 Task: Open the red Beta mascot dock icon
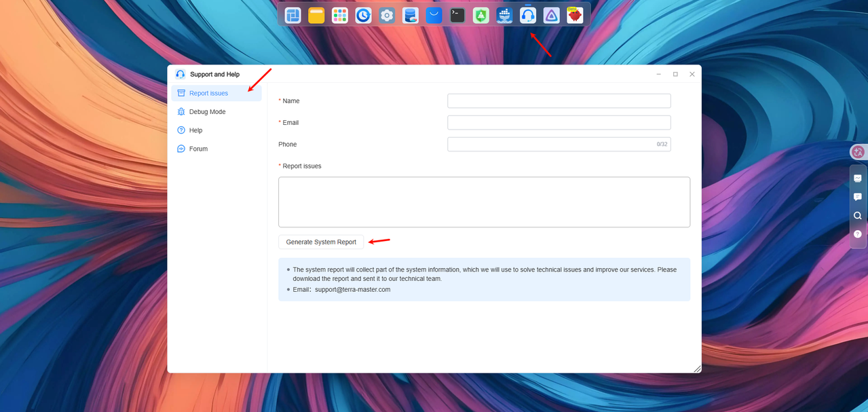click(575, 15)
